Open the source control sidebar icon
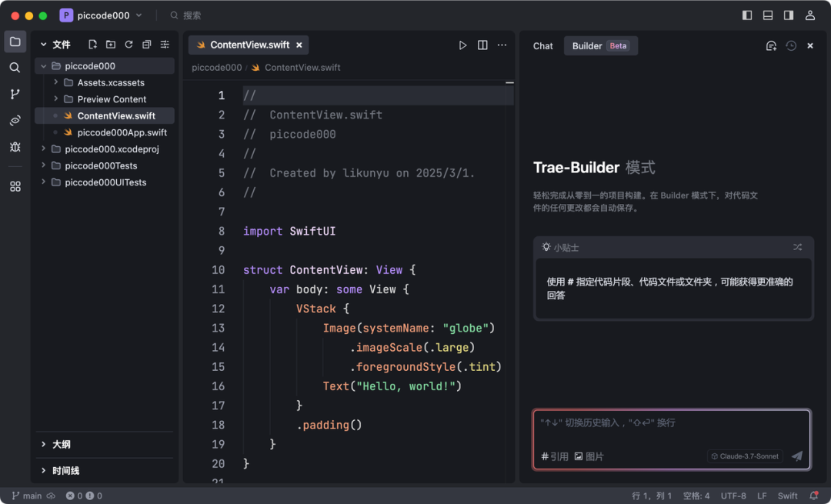Image resolution: width=831 pixels, height=504 pixels. click(x=15, y=94)
